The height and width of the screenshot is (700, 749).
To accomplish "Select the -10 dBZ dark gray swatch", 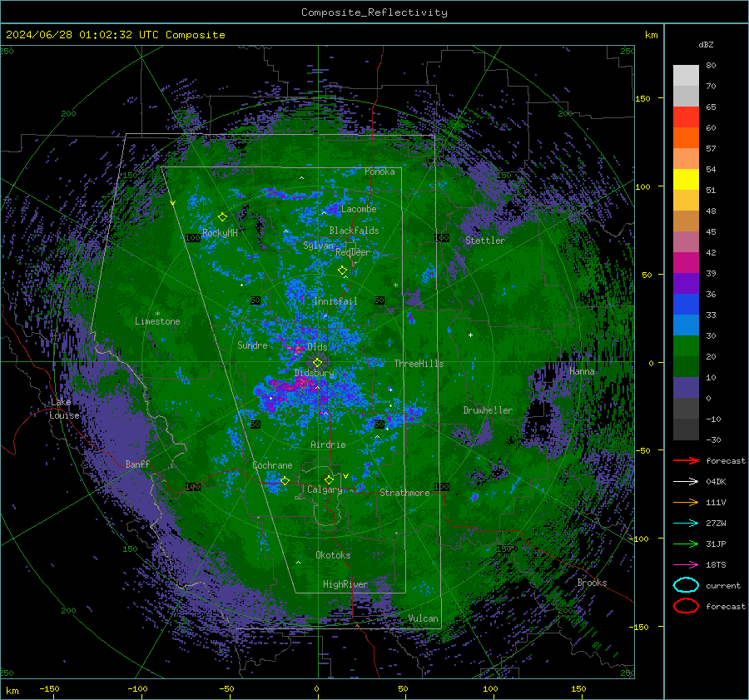I will click(x=686, y=429).
